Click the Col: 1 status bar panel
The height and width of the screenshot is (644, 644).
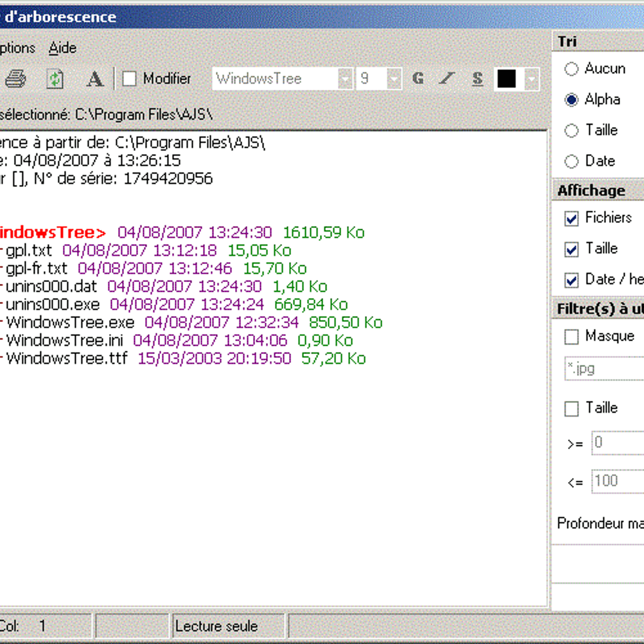click(x=46, y=626)
